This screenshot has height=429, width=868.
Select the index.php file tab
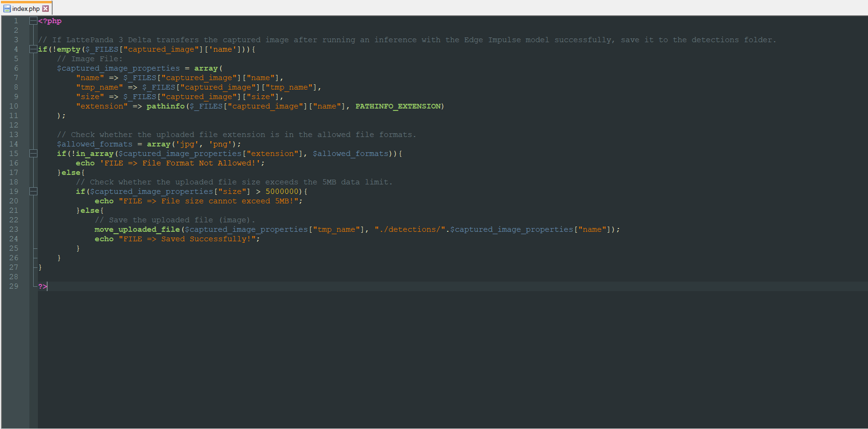26,9
